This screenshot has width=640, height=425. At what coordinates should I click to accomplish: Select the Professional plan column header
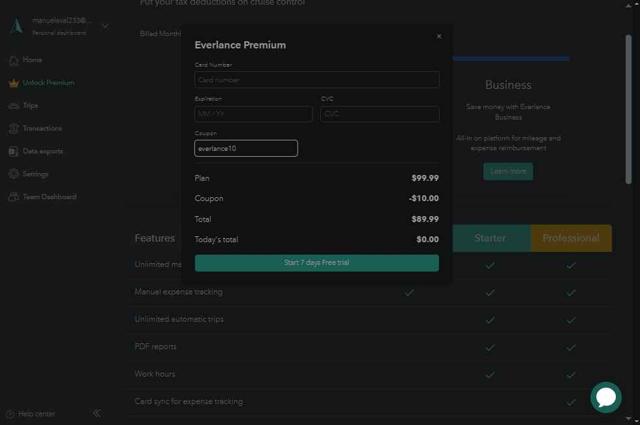[x=571, y=238]
